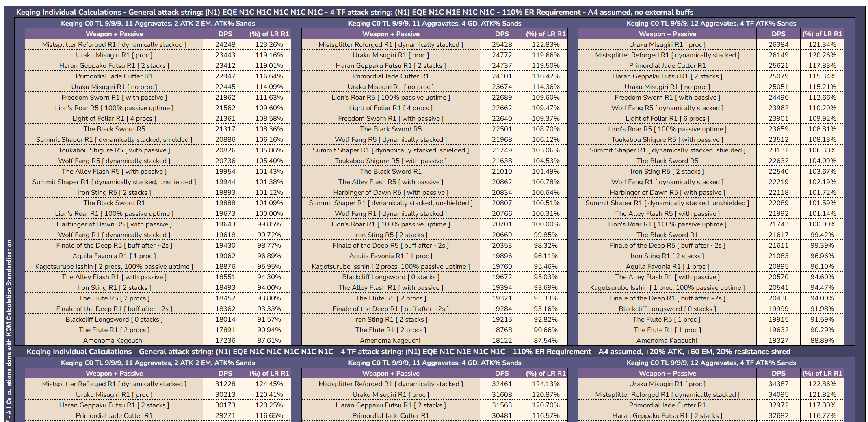Select the Toukabou Shigure DPS 20826
Screen dimensions: 868x422
click(x=225, y=150)
